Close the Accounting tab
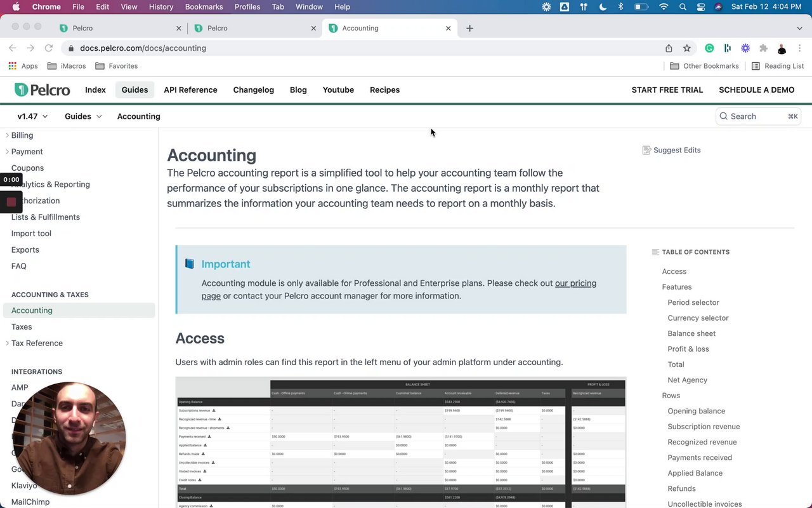The image size is (812, 508). click(x=449, y=28)
